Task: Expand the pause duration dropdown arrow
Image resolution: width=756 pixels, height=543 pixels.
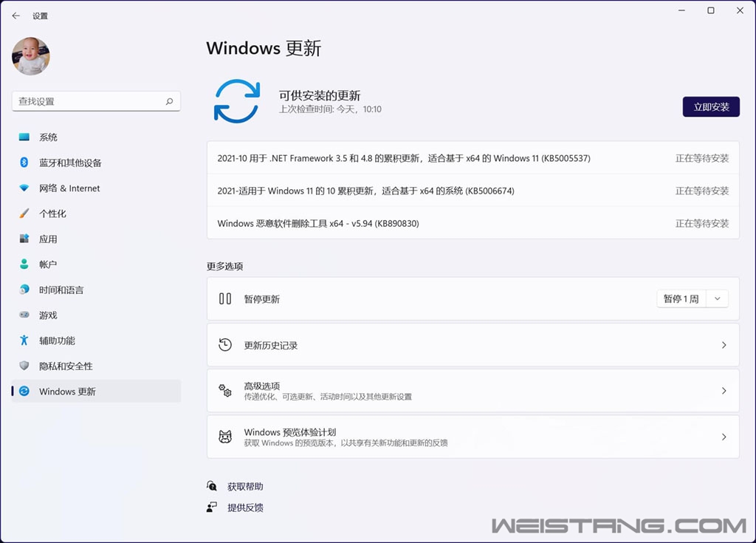Action: [717, 298]
